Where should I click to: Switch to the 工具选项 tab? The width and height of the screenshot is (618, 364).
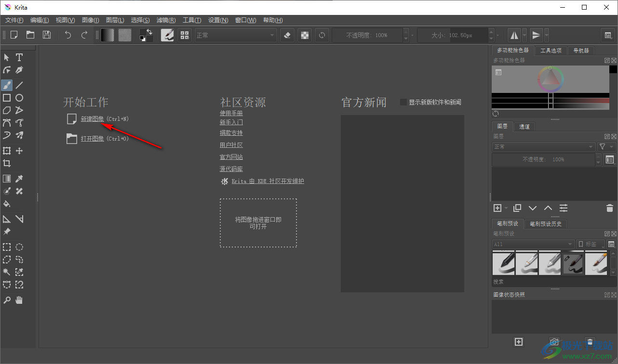pyautogui.click(x=551, y=51)
